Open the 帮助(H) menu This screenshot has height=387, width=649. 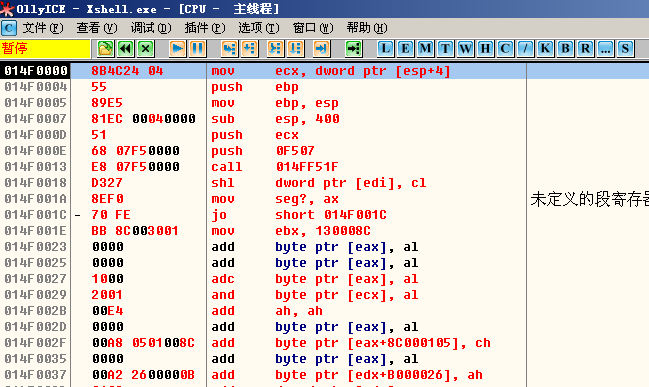(367, 28)
